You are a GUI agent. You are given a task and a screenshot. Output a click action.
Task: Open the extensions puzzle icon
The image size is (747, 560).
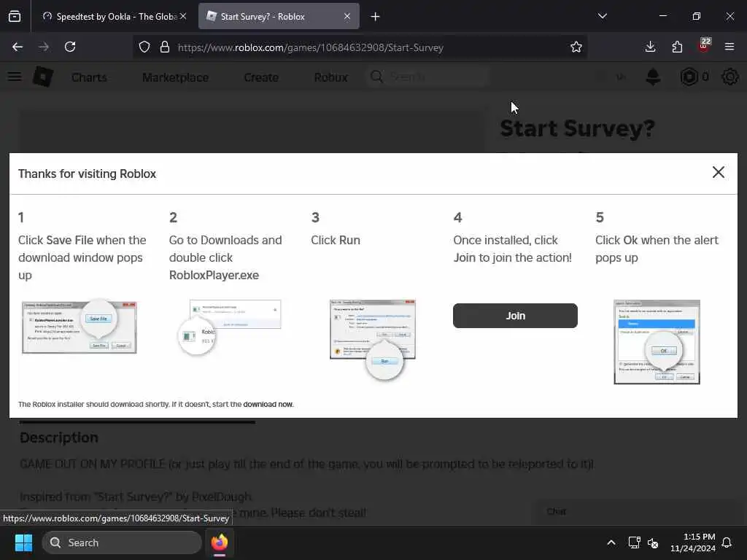click(x=677, y=47)
